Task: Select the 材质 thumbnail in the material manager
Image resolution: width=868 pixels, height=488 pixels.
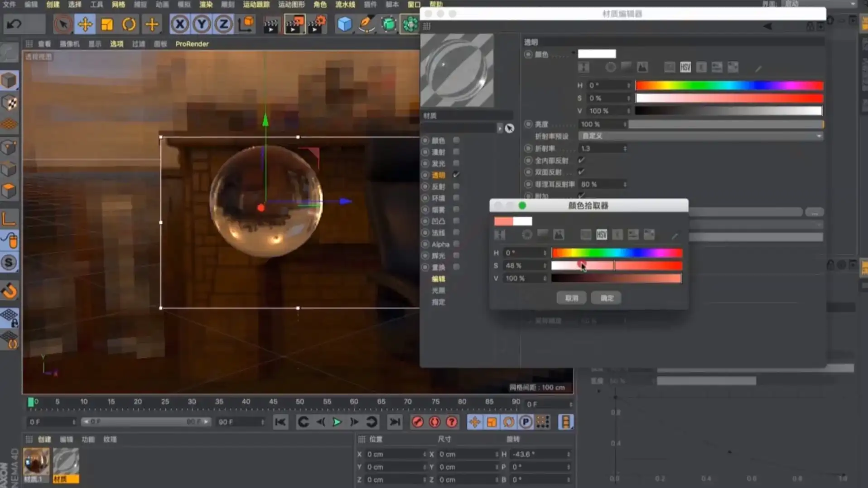Action: 66,460
